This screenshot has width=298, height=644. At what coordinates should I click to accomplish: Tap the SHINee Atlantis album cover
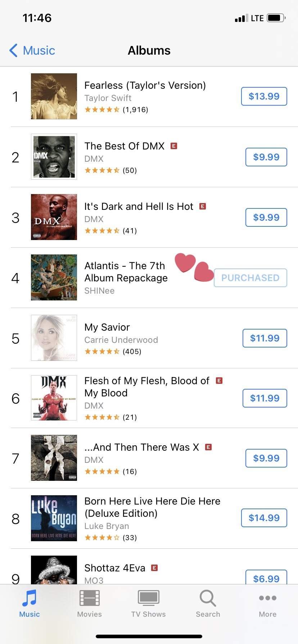click(54, 277)
